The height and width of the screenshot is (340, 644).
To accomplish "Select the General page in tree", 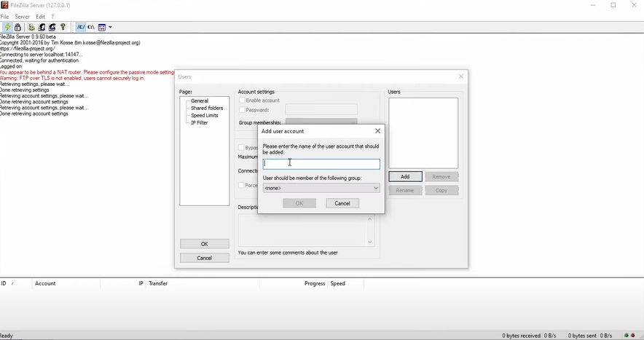I will tap(200, 100).
